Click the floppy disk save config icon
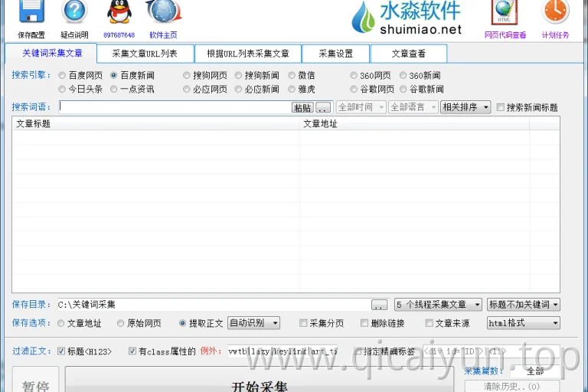This screenshot has width=588, height=392. tap(31, 12)
